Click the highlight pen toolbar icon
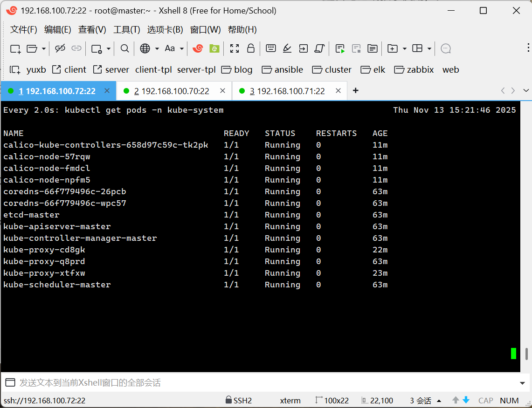532x408 pixels. coord(287,48)
